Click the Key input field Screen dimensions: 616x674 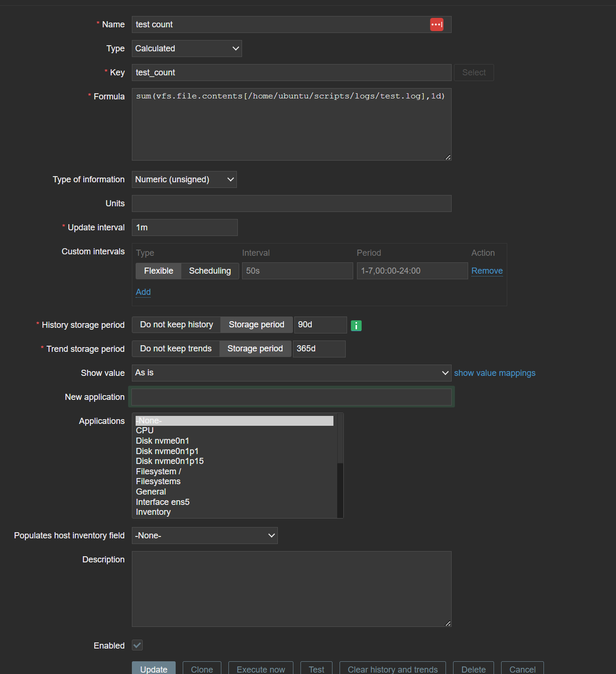click(x=292, y=73)
